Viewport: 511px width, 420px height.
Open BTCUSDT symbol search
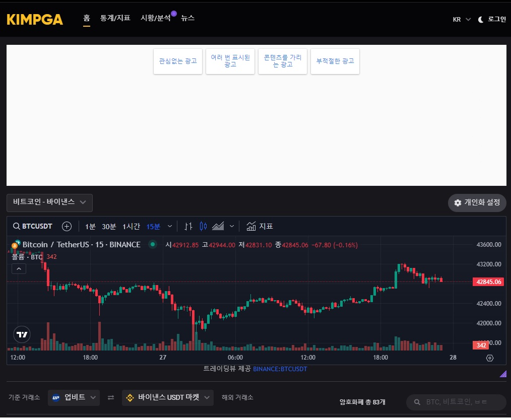(33, 226)
